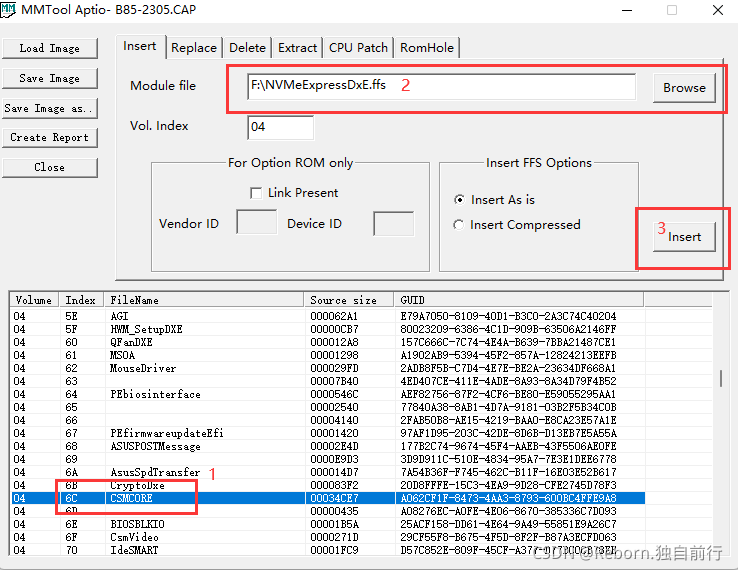
Task: Click the Device ID input field
Action: click(393, 223)
